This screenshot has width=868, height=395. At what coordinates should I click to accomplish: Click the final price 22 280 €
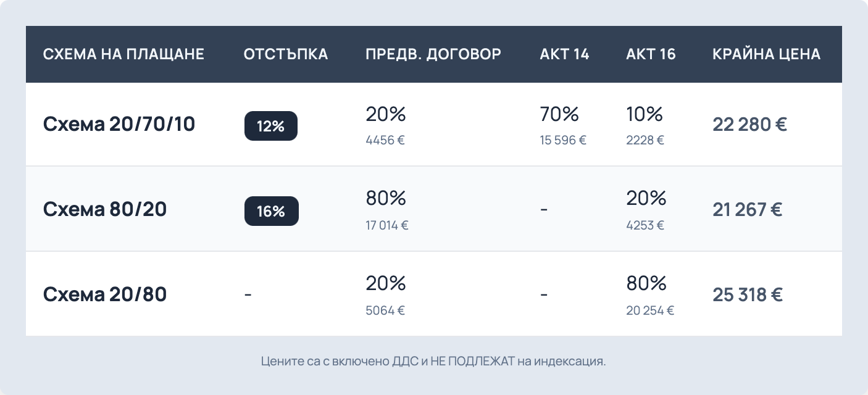pos(749,125)
